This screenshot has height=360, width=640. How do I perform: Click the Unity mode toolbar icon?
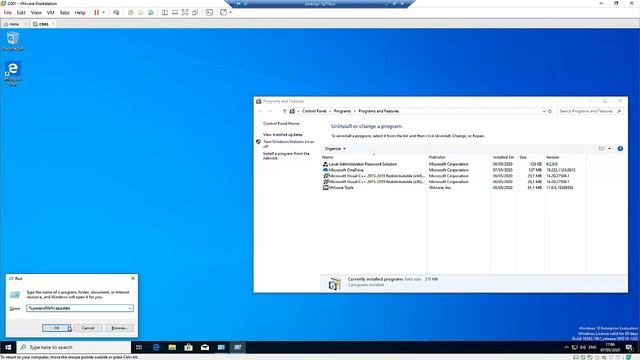click(195, 13)
